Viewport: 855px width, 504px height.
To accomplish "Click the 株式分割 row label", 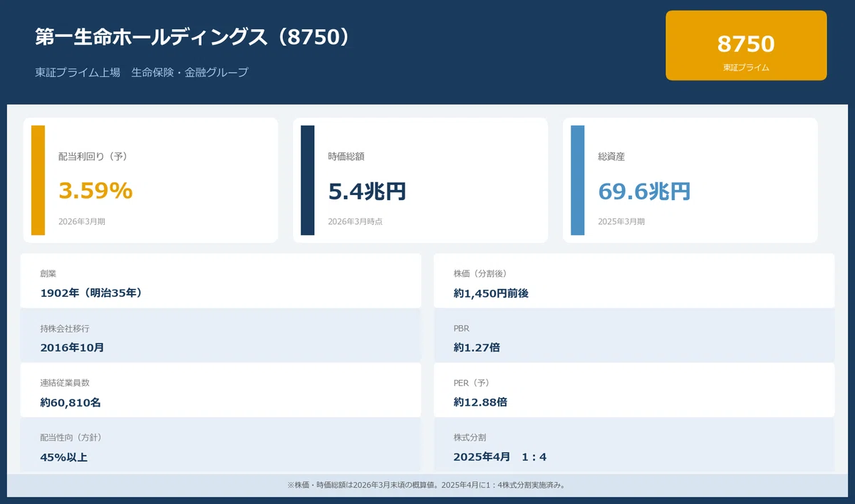I will point(470,438).
